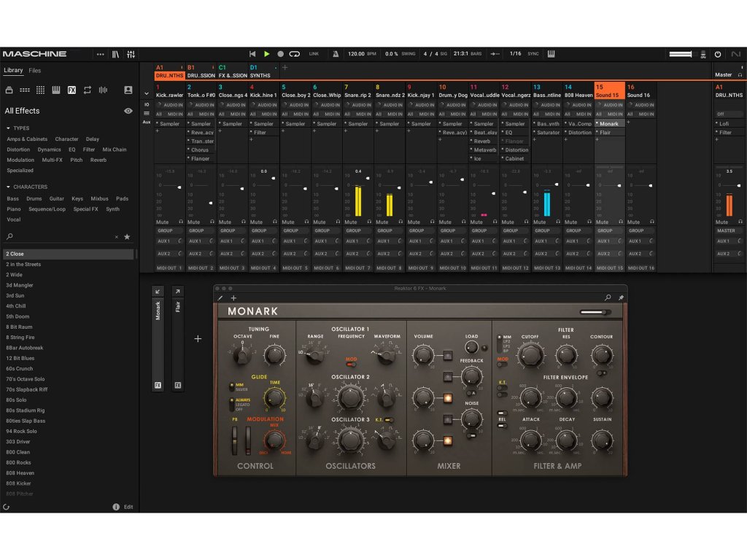
Task: Open the Flair plugin strip tab
Action: pyautogui.click(x=178, y=338)
